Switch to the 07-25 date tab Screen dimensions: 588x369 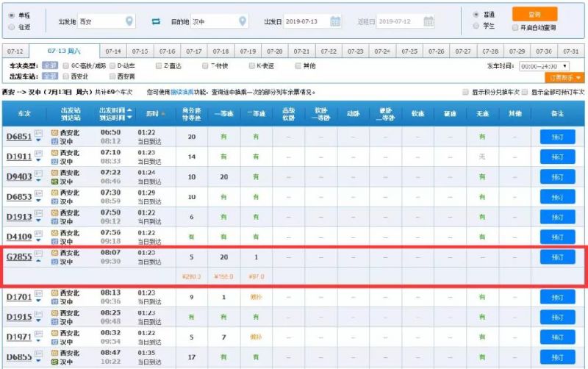[409, 51]
